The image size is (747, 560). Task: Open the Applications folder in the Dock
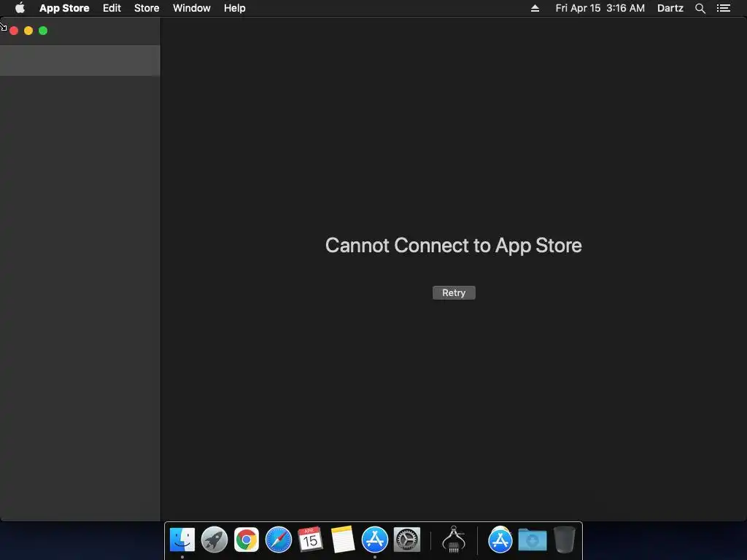click(500, 540)
